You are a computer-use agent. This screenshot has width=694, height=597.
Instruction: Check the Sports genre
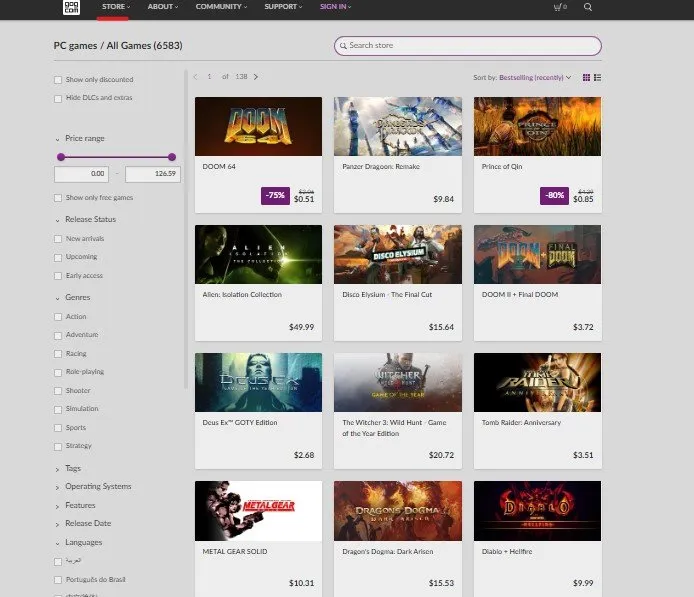[58, 428]
